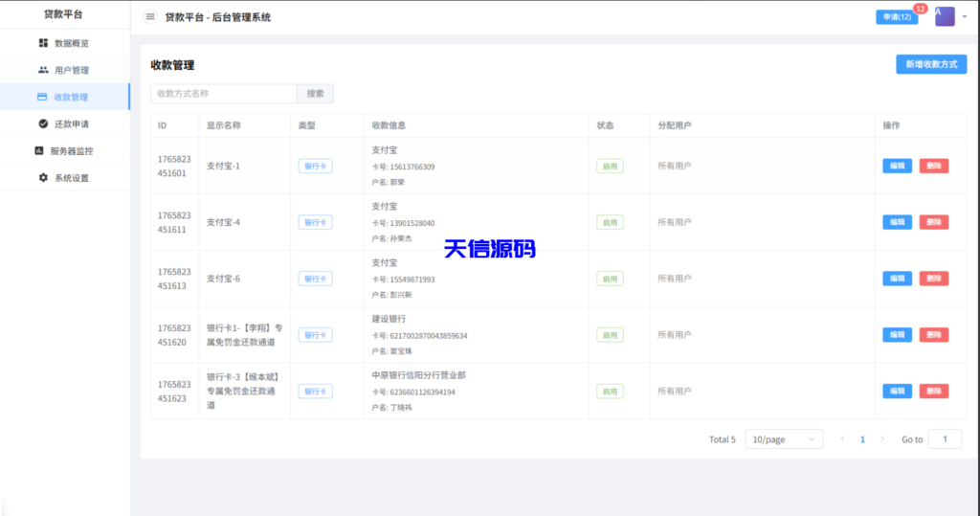Open the purple user avatar
The height and width of the screenshot is (516, 980).
click(x=945, y=16)
